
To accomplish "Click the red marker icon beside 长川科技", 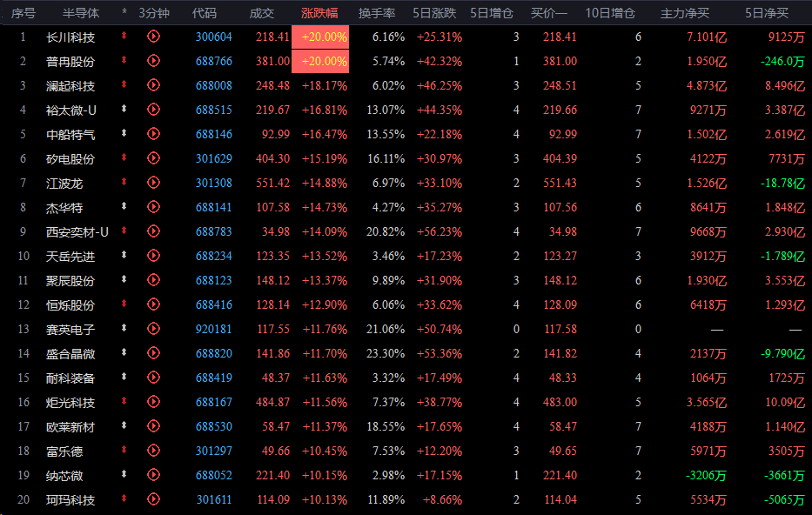I will pyautogui.click(x=124, y=36).
